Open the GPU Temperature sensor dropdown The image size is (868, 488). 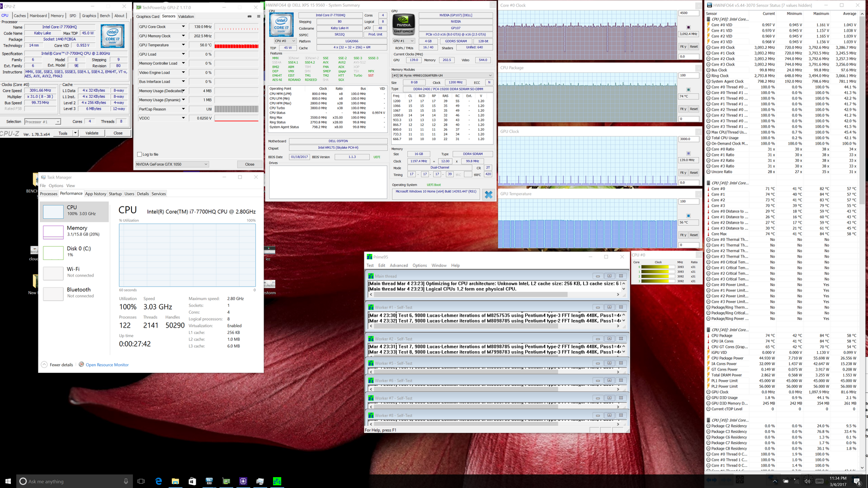point(183,45)
